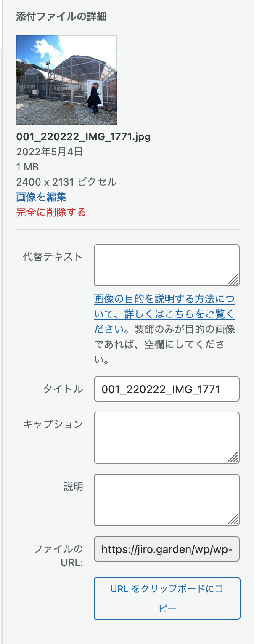Click the 説明 box resize handle
This screenshot has width=254, height=644.
pos(233,520)
